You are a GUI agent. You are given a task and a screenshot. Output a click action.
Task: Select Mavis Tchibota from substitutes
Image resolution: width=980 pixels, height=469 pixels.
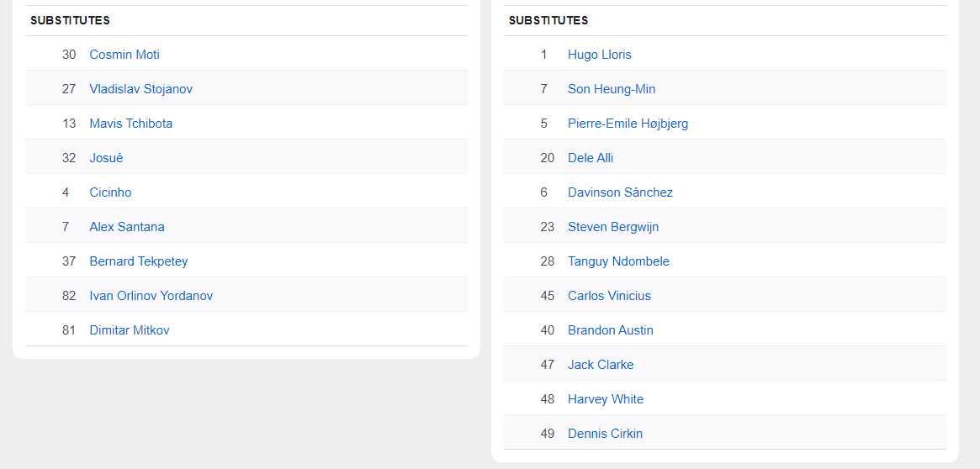coord(130,124)
